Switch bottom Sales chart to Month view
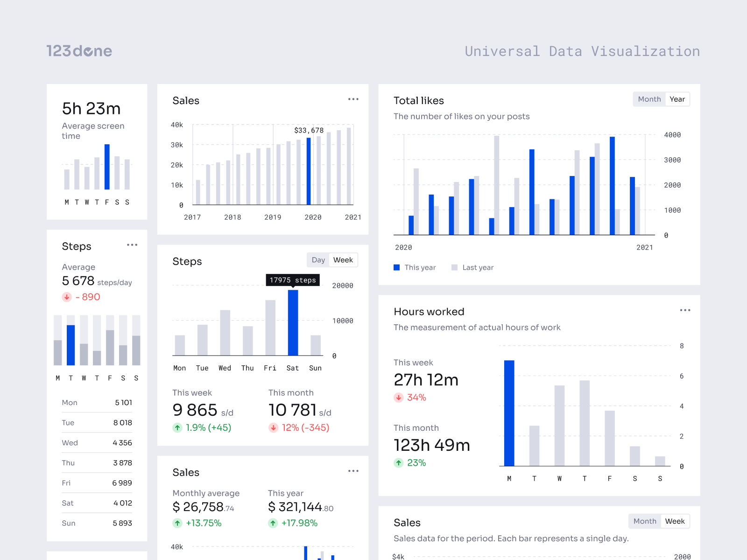Image resolution: width=747 pixels, height=560 pixels. 645,521
